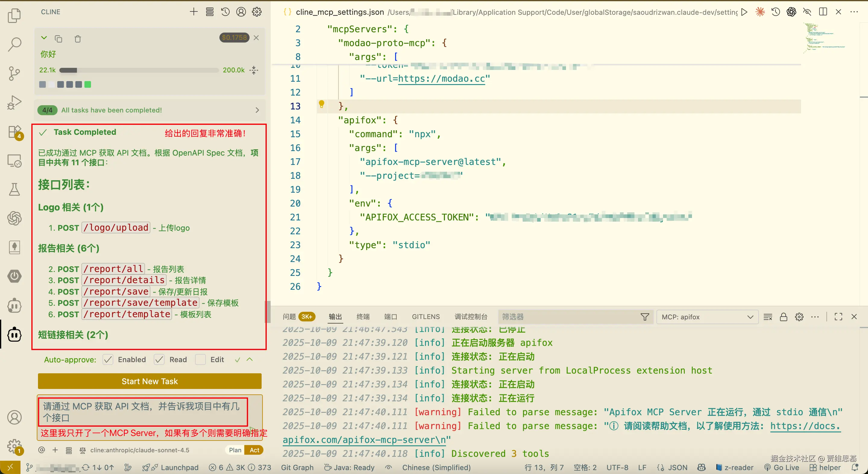Switch Cline to Plan mode
This screenshot has height=474, width=868.
click(x=235, y=450)
